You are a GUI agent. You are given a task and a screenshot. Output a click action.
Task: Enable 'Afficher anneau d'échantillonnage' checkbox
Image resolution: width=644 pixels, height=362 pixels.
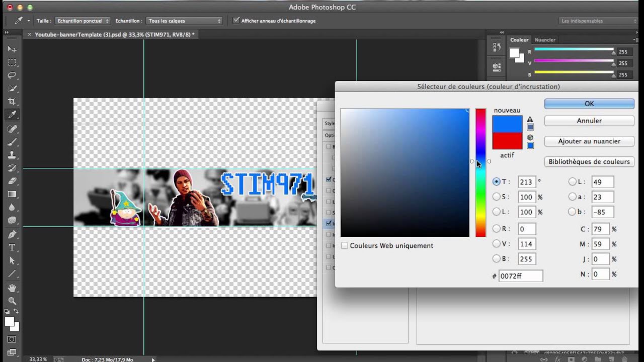236,21
